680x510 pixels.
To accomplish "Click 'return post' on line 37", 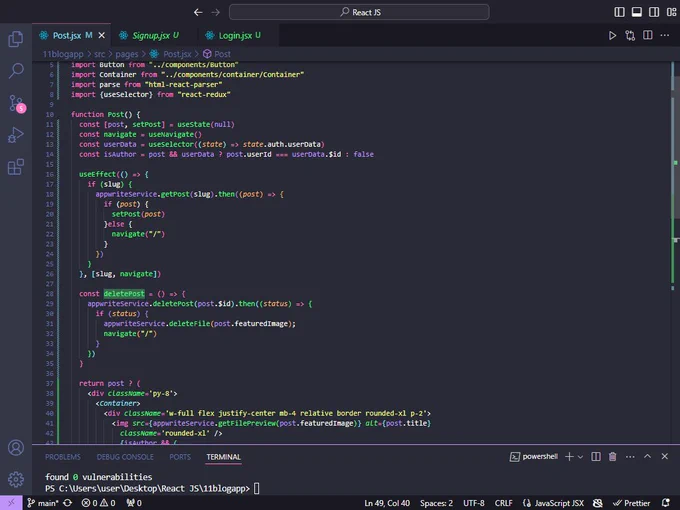I will click(x=101, y=383).
